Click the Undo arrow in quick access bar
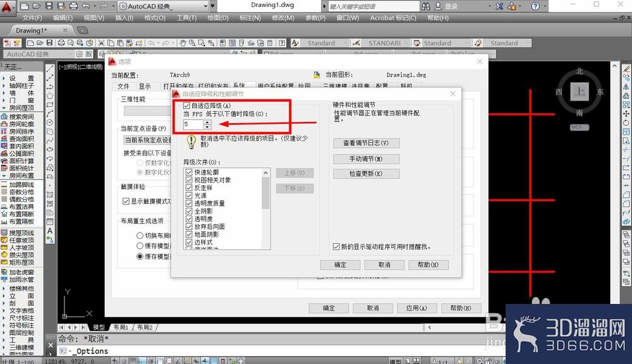This screenshot has width=632, height=364. [85, 6]
